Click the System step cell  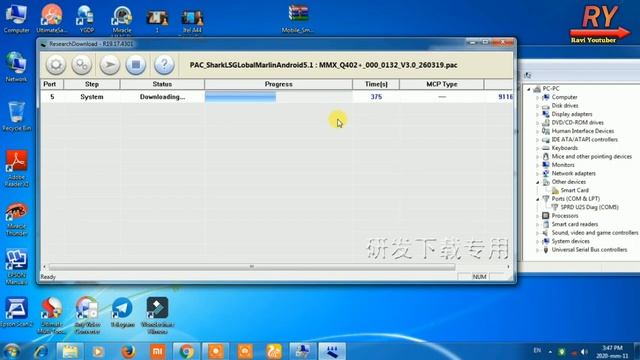coord(92,97)
